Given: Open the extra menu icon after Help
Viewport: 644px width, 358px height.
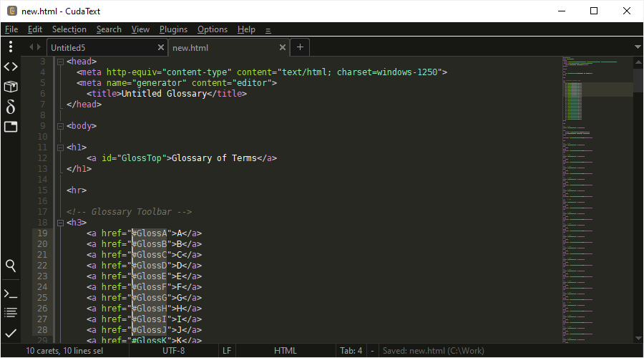Looking at the screenshot, I should (268, 30).
